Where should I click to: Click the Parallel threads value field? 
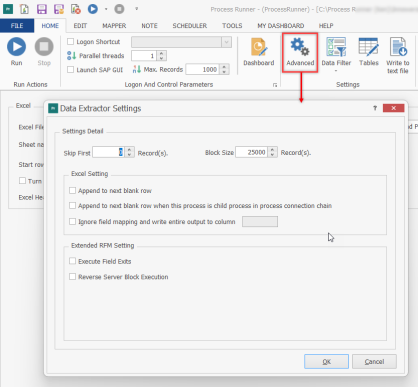144,56
